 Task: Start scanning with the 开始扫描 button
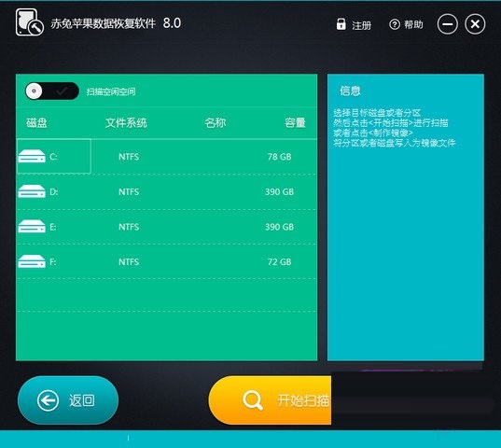click(x=270, y=400)
